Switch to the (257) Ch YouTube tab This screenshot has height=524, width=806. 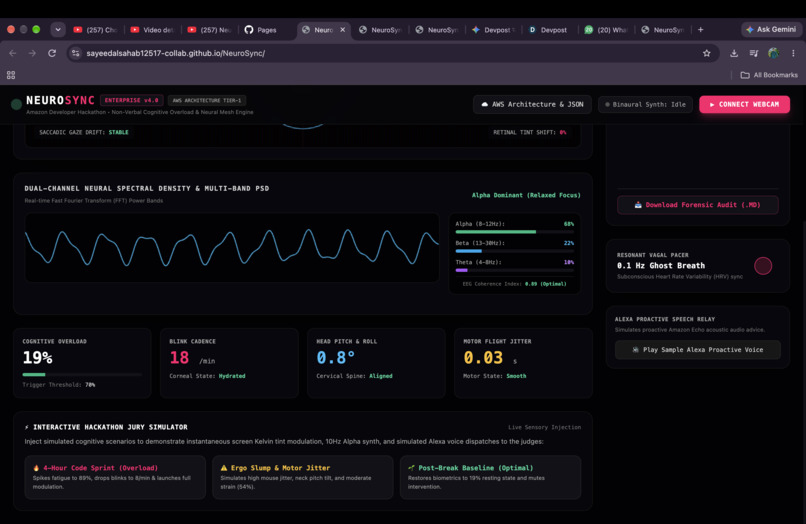click(96, 30)
